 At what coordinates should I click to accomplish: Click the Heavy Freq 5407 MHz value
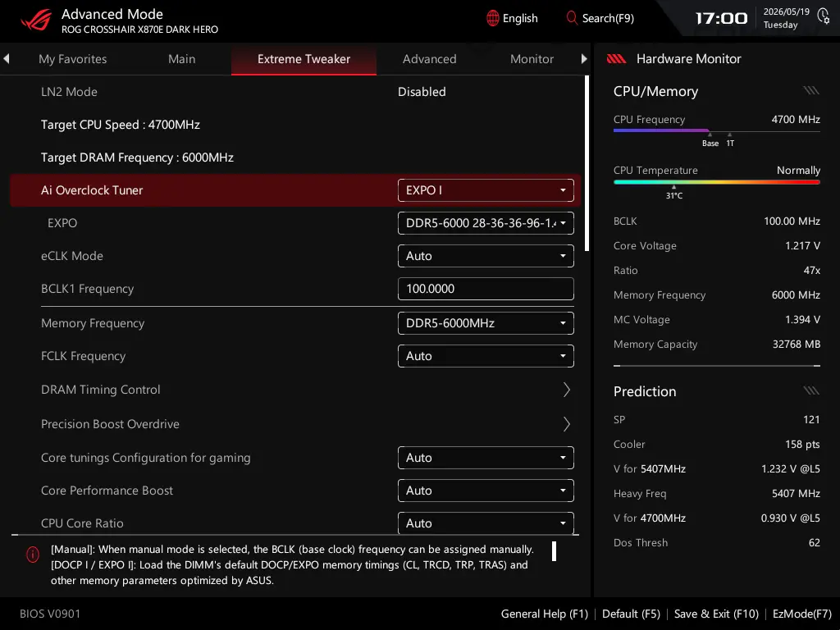tap(796, 493)
